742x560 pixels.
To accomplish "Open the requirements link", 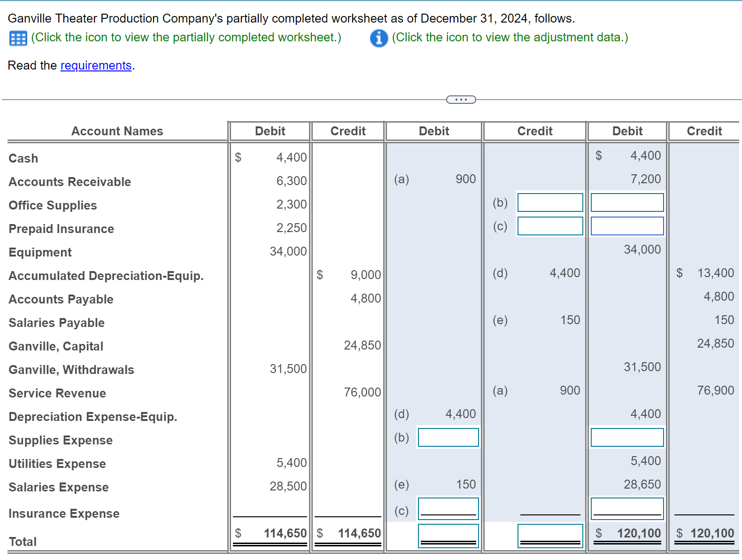I will pyautogui.click(x=96, y=65).
